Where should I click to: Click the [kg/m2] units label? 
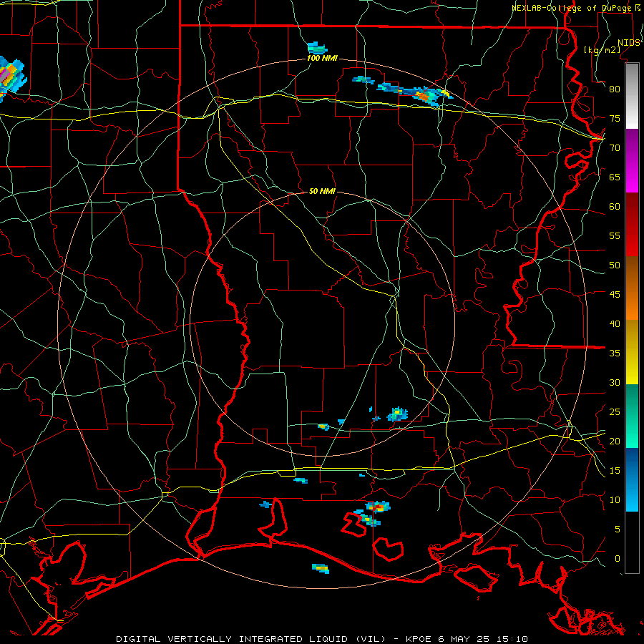[602, 50]
